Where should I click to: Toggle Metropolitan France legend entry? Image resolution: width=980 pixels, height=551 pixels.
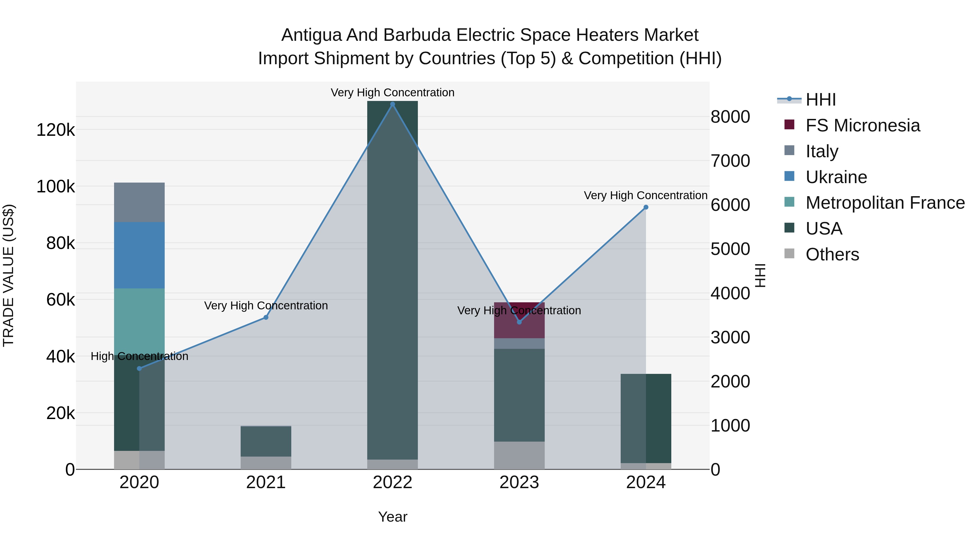[874, 203]
